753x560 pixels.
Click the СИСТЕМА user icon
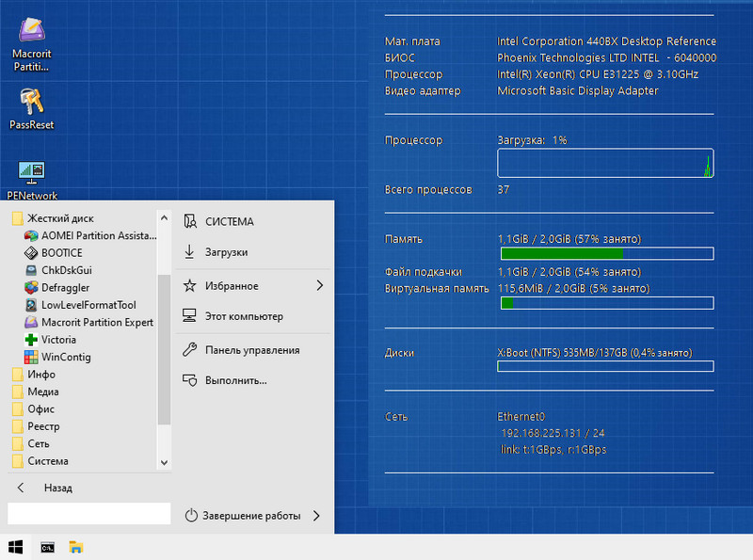click(190, 221)
